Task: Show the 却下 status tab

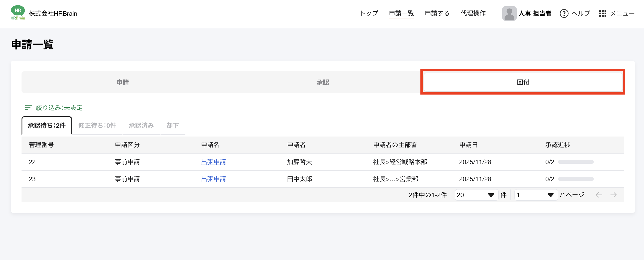Action: pyautogui.click(x=172, y=125)
